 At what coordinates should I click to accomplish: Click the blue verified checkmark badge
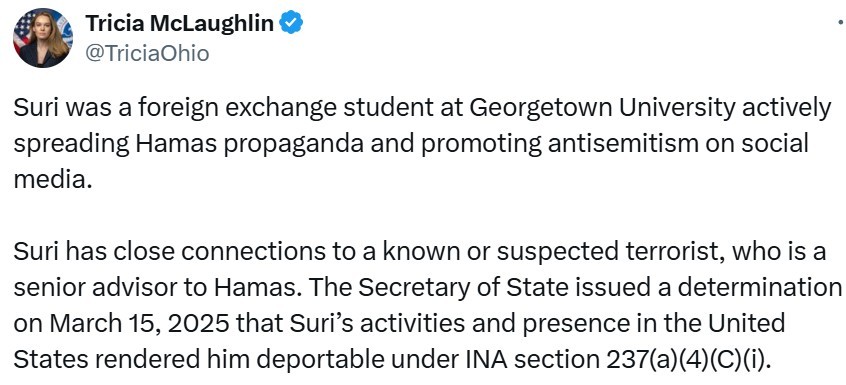coord(292,23)
